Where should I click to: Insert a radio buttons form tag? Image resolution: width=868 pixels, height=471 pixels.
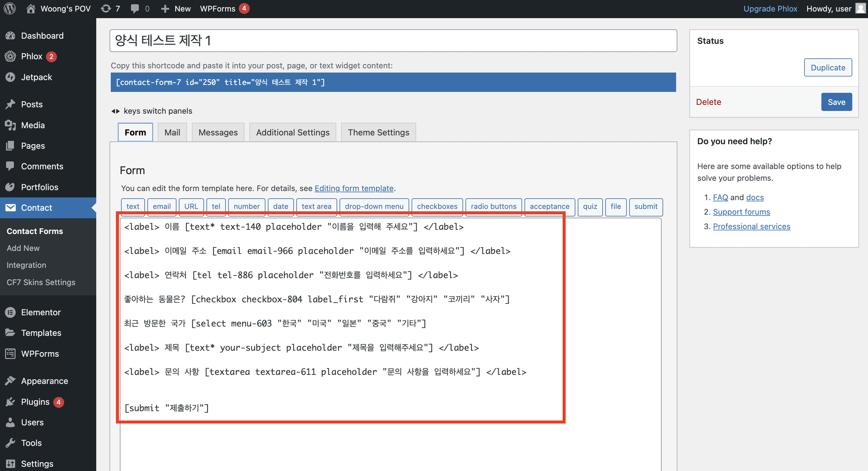pyautogui.click(x=493, y=206)
